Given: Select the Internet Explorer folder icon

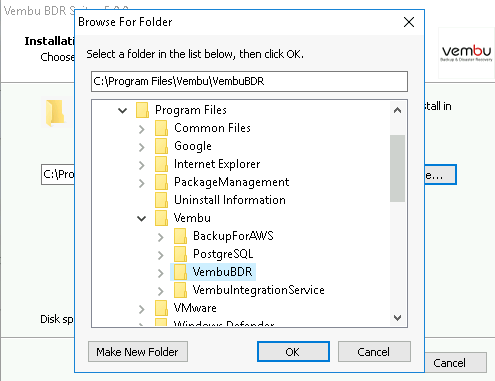Looking at the screenshot, I should click(161, 164).
